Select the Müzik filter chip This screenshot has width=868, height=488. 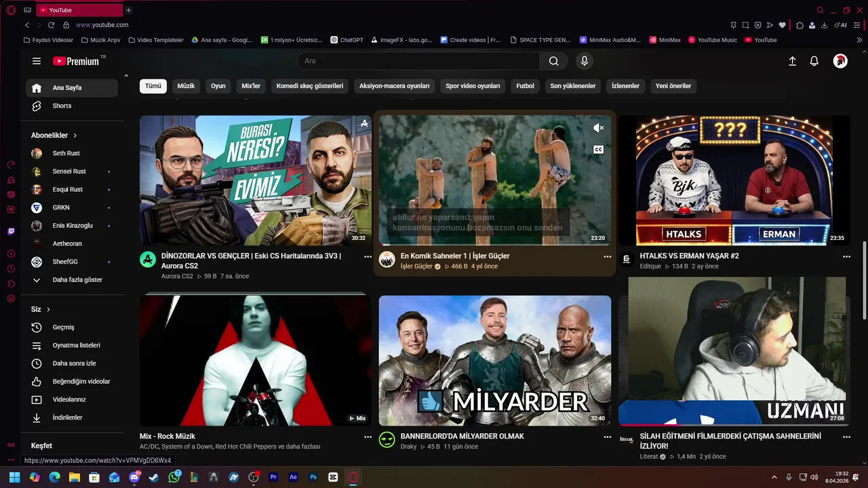pyautogui.click(x=186, y=86)
